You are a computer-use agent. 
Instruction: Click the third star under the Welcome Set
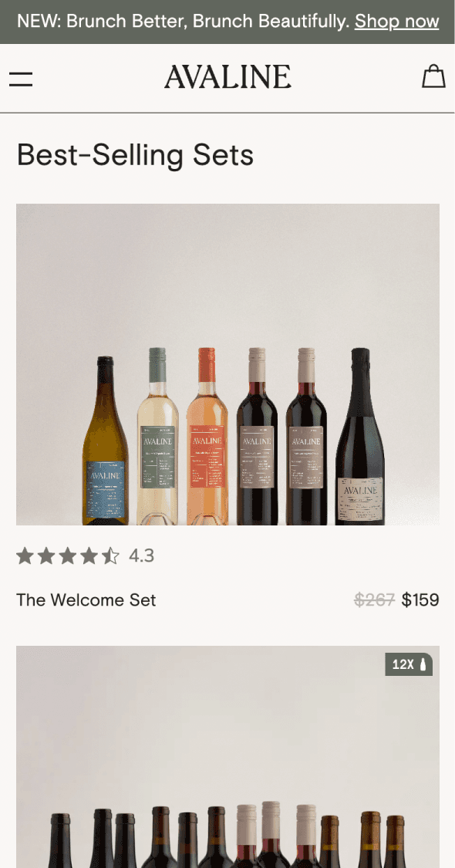pos(67,555)
